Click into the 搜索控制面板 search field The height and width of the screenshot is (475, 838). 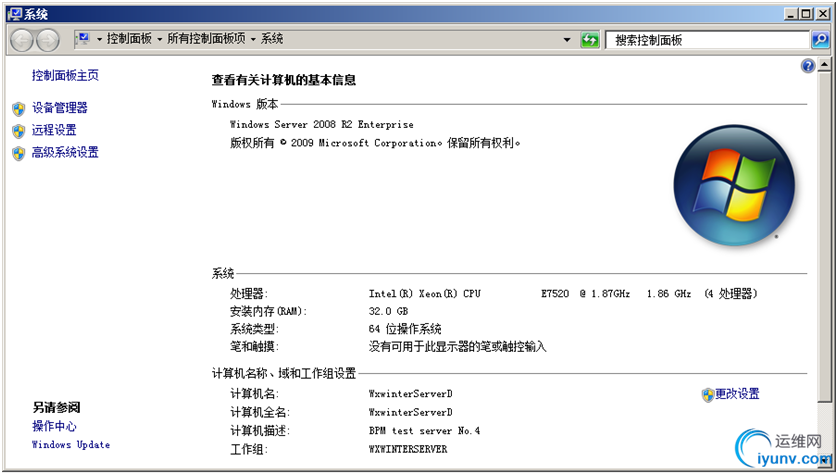[707, 40]
